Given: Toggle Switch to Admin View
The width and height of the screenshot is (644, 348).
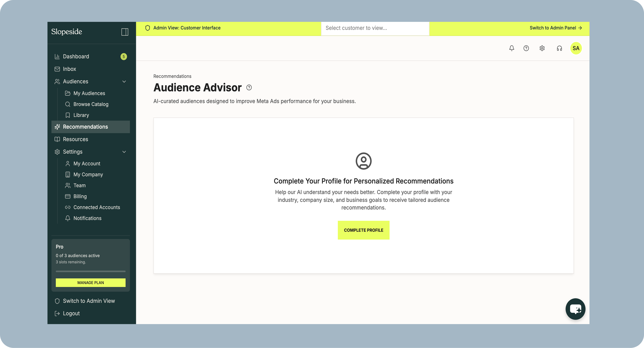Looking at the screenshot, I should click(89, 301).
